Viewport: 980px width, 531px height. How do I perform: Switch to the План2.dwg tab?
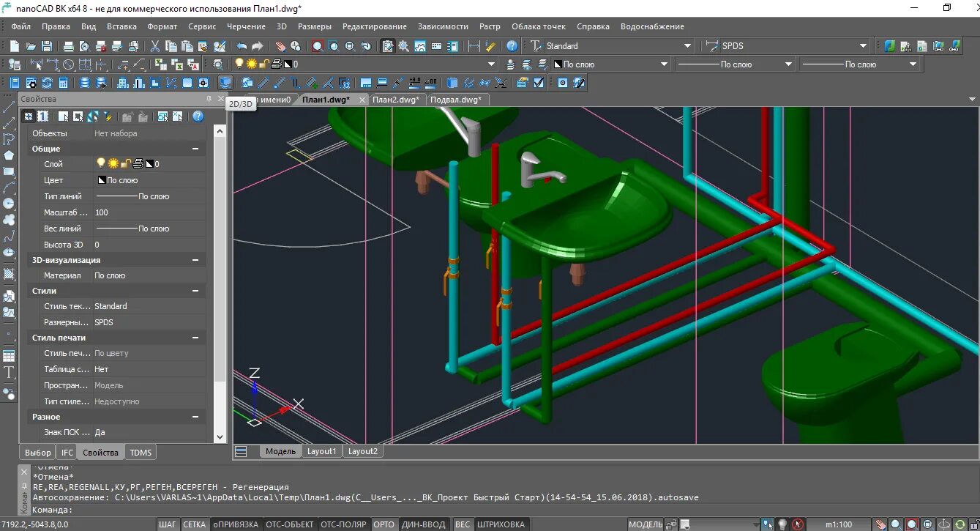[395, 100]
